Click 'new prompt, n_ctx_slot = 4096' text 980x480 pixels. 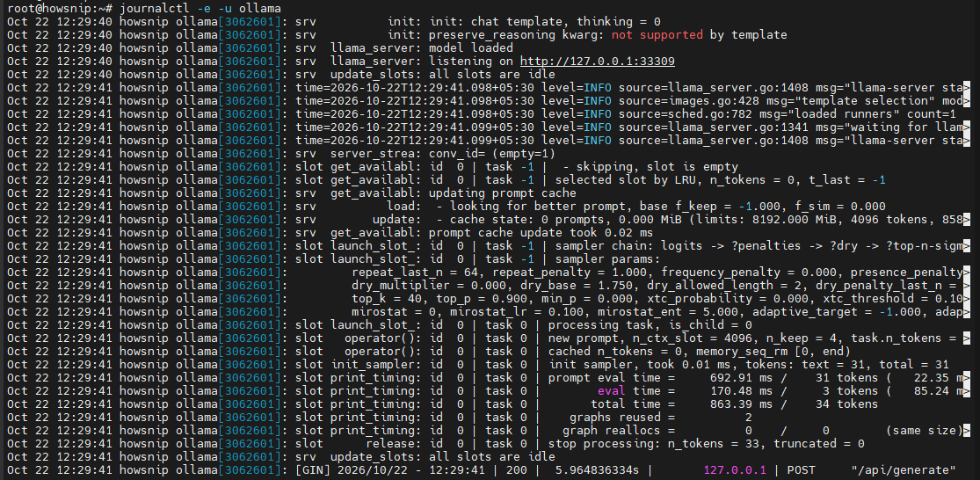pos(650,338)
